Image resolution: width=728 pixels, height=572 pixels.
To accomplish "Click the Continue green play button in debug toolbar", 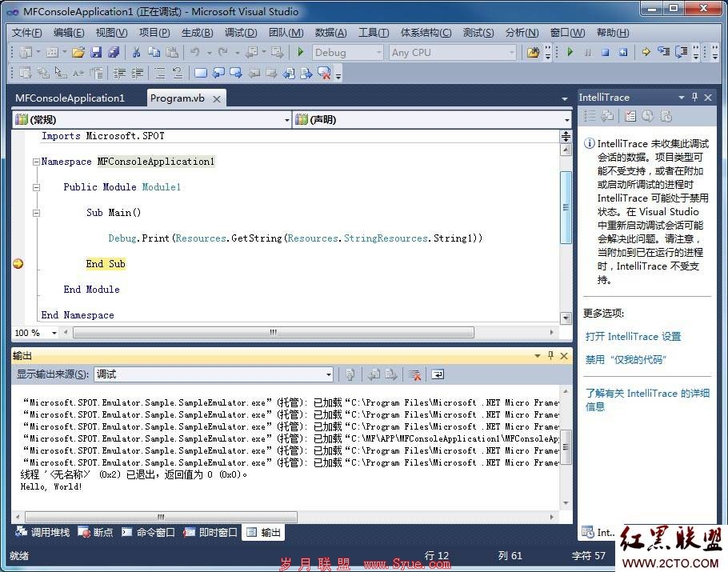I will pyautogui.click(x=570, y=52).
